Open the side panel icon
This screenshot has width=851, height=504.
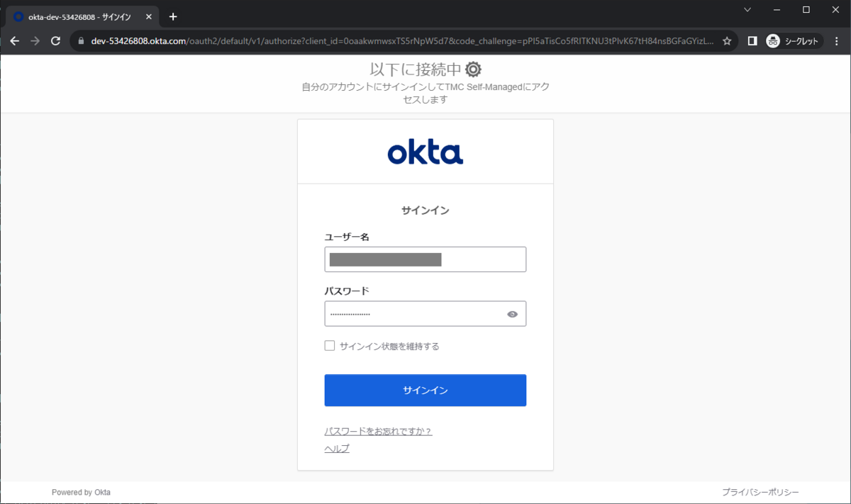tap(752, 41)
